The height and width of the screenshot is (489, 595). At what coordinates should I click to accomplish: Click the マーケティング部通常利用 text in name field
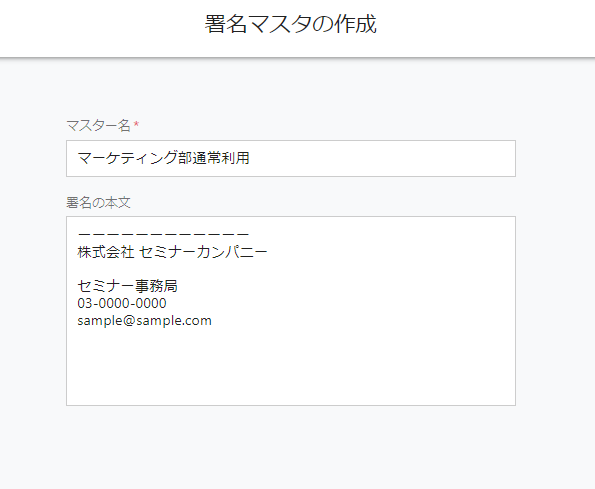[164, 158]
